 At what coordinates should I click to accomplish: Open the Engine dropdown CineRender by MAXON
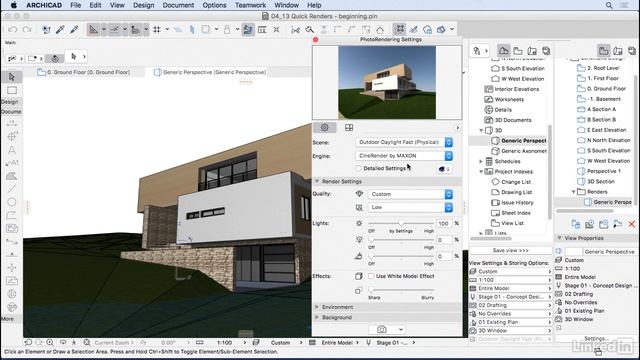click(x=404, y=156)
